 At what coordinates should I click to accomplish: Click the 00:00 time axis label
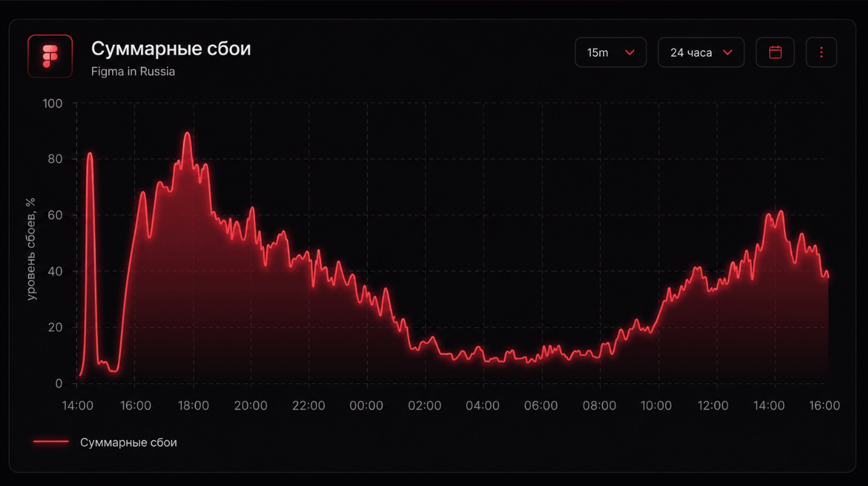(x=367, y=406)
